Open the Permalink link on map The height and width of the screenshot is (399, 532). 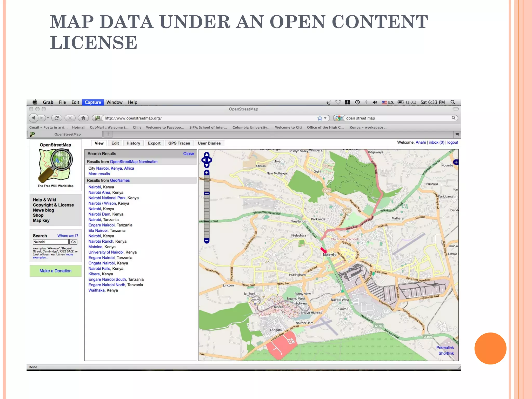tap(445, 348)
